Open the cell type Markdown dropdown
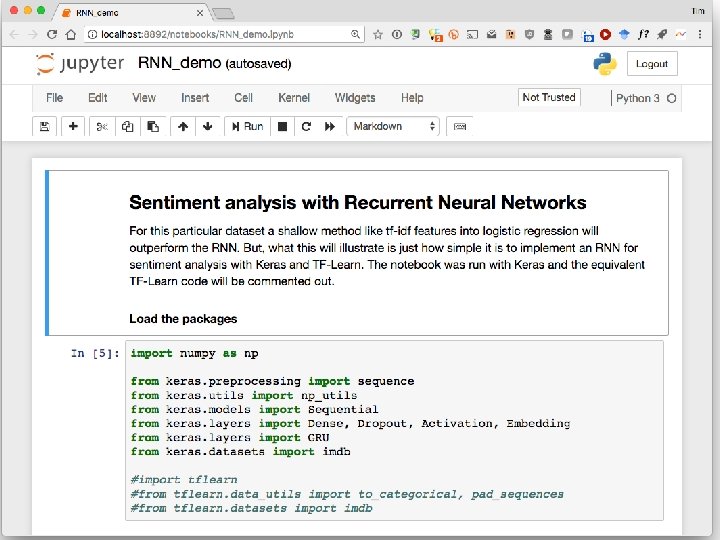 point(394,126)
